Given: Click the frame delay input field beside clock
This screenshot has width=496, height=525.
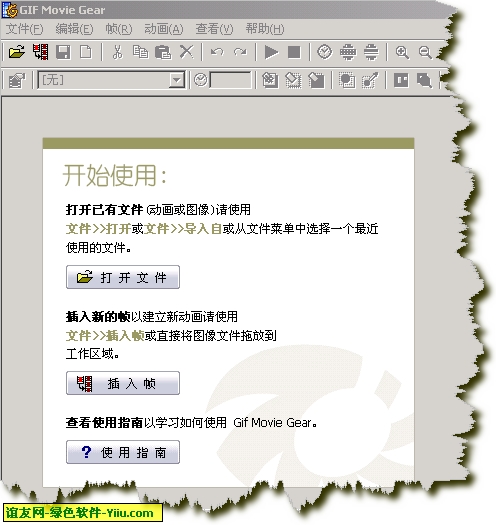Looking at the screenshot, I should tap(230, 80).
